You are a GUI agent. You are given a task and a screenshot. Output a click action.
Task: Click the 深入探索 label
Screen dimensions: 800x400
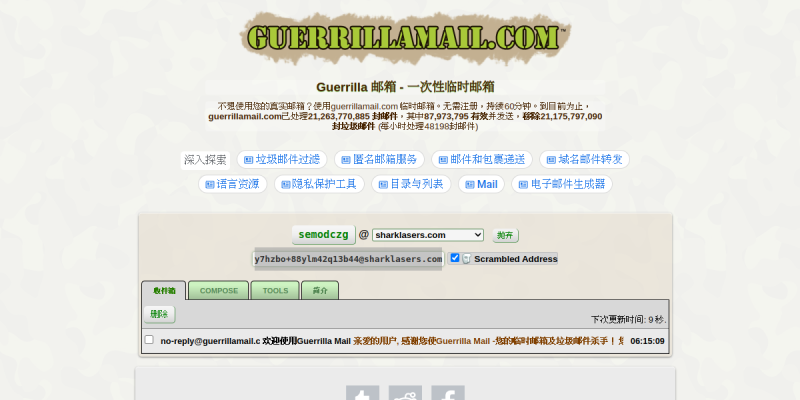click(205, 160)
